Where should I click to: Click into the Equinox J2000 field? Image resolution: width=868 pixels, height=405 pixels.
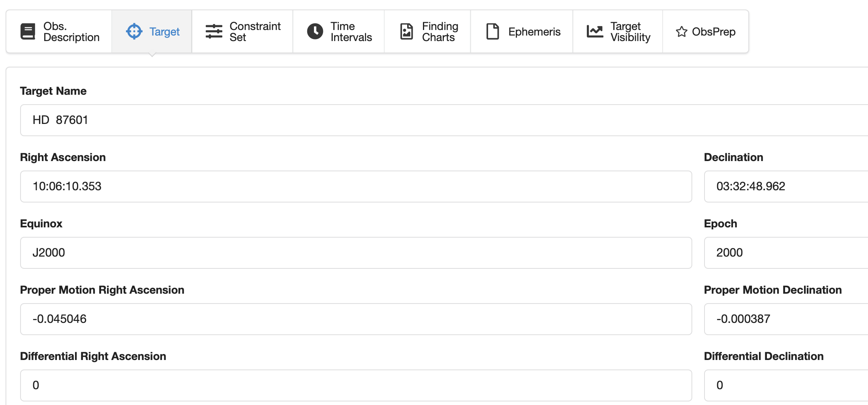pos(355,253)
